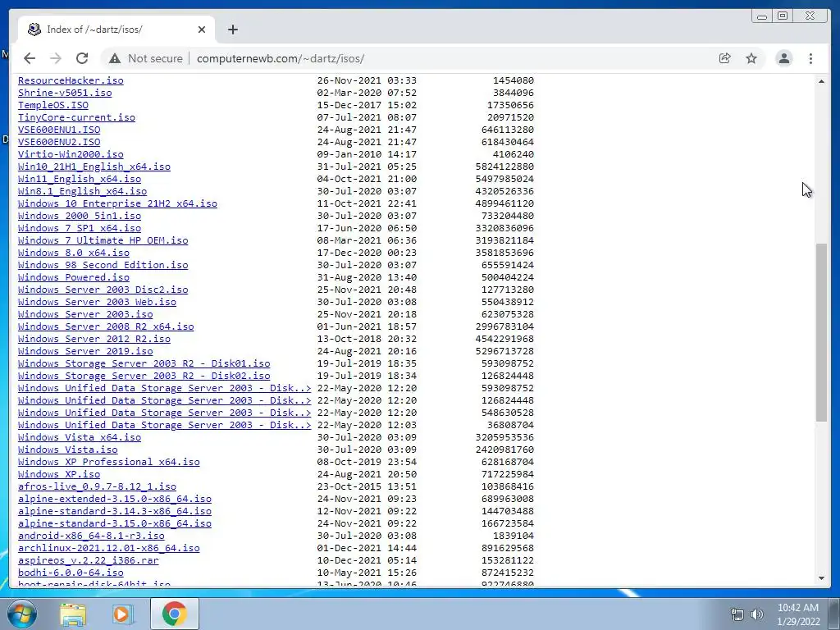Share this page via the share icon

[x=725, y=58]
